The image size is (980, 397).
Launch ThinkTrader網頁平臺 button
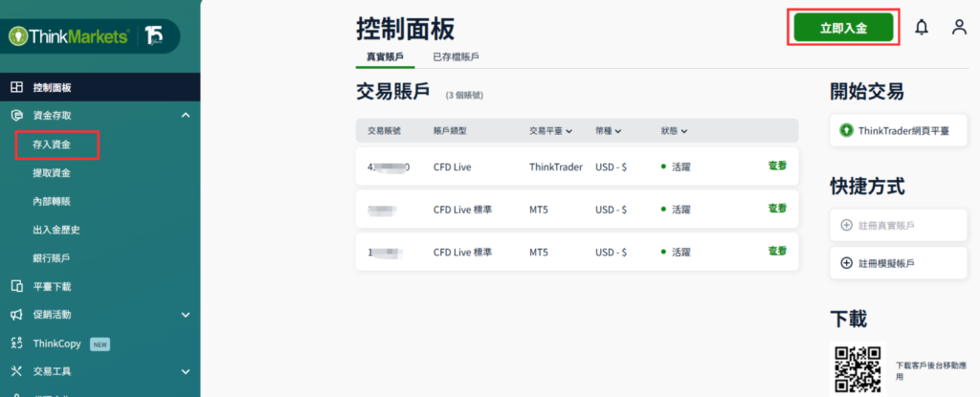pos(899,131)
